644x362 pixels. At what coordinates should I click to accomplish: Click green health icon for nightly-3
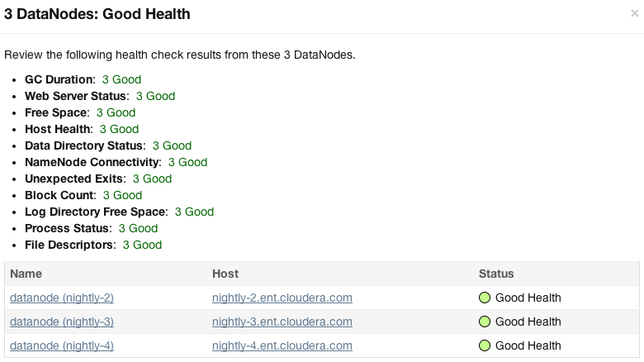(485, 322)
